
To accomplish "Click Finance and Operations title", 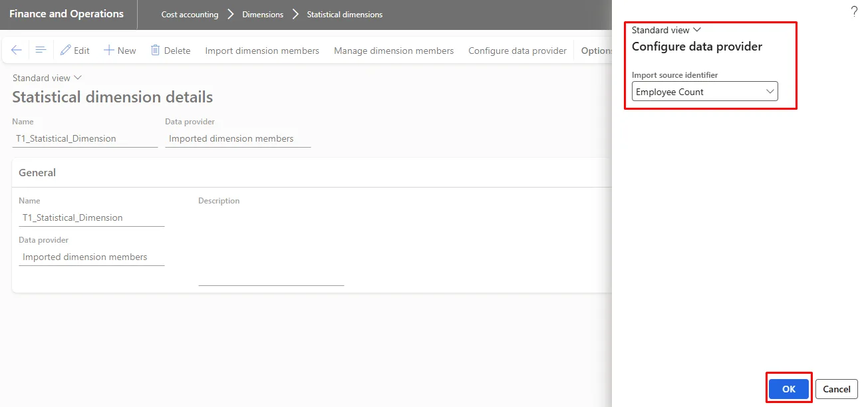I will [67, 14].
